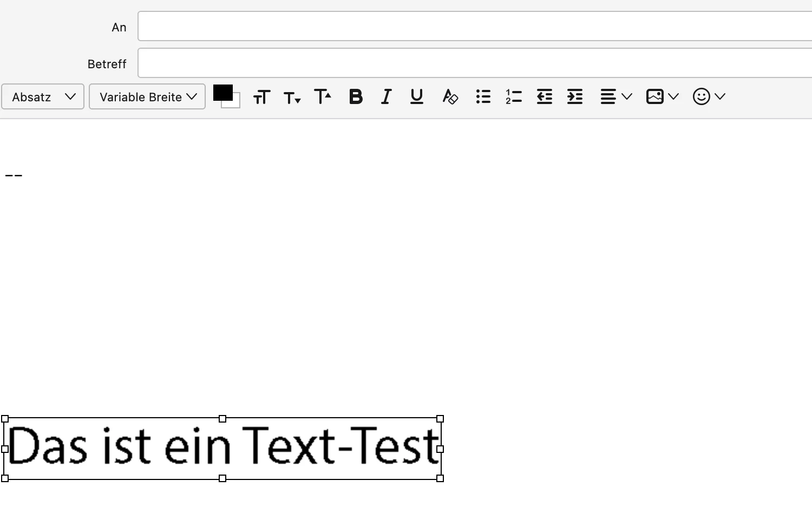Increase the font size
This screenshot has height=532, width=812.
[323, 96]
